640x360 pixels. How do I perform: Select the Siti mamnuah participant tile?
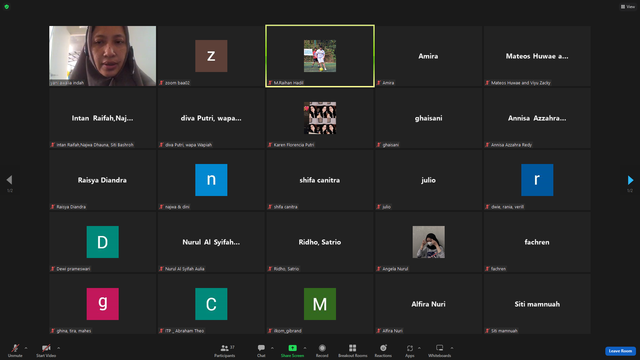click(537, 304)
